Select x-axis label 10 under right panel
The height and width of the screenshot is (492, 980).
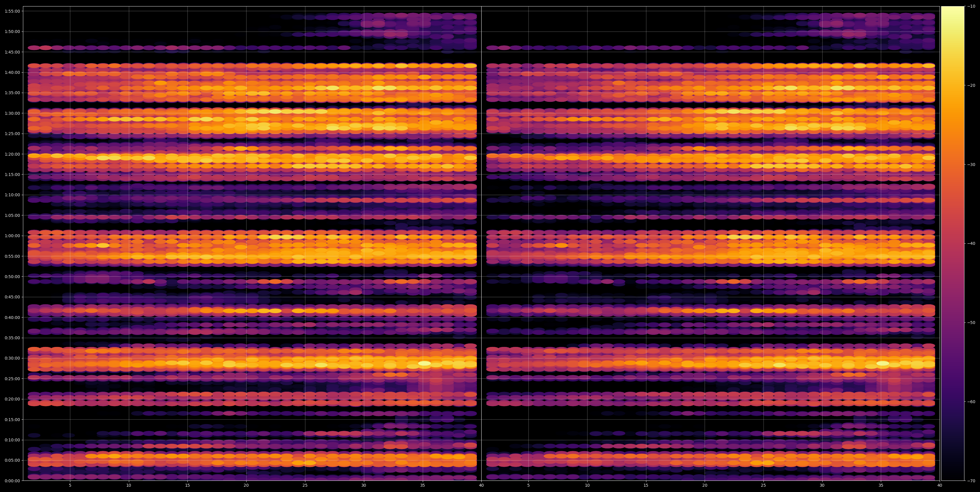[587, 486]
